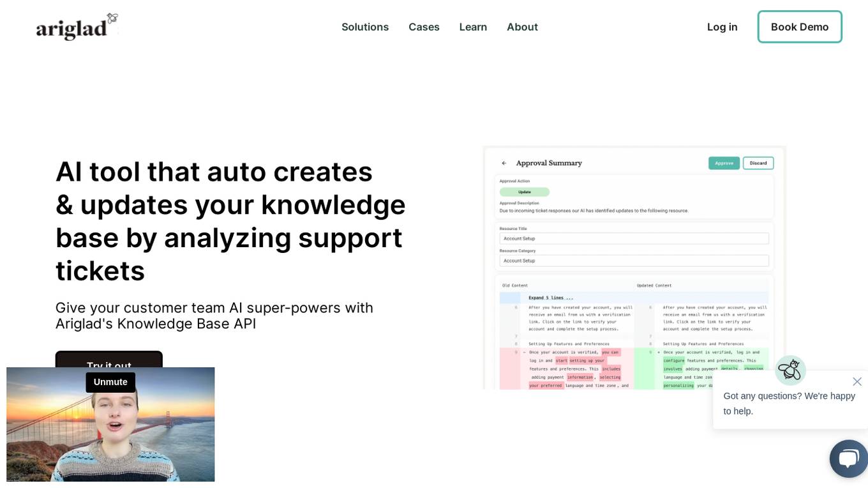Click the Resource Title field in screenshot
The height and width of the screenshot is (488, 868).
(x=634, y=238)
